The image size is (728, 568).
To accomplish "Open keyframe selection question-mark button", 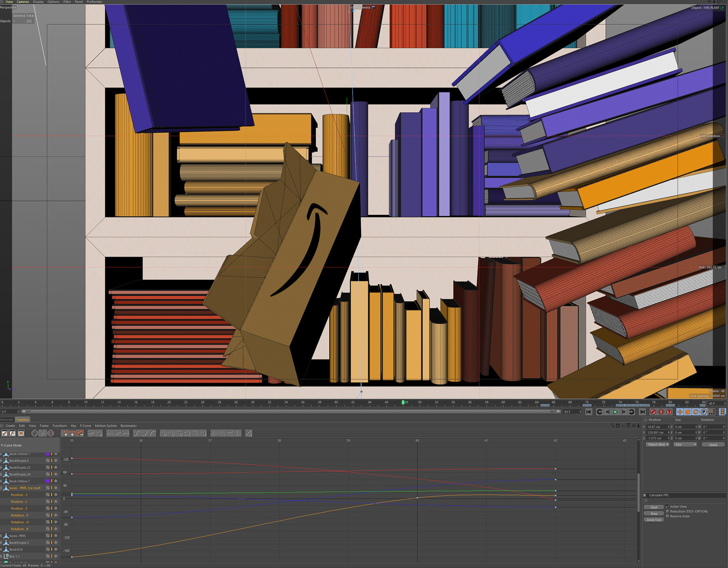I will coord(669,412).
